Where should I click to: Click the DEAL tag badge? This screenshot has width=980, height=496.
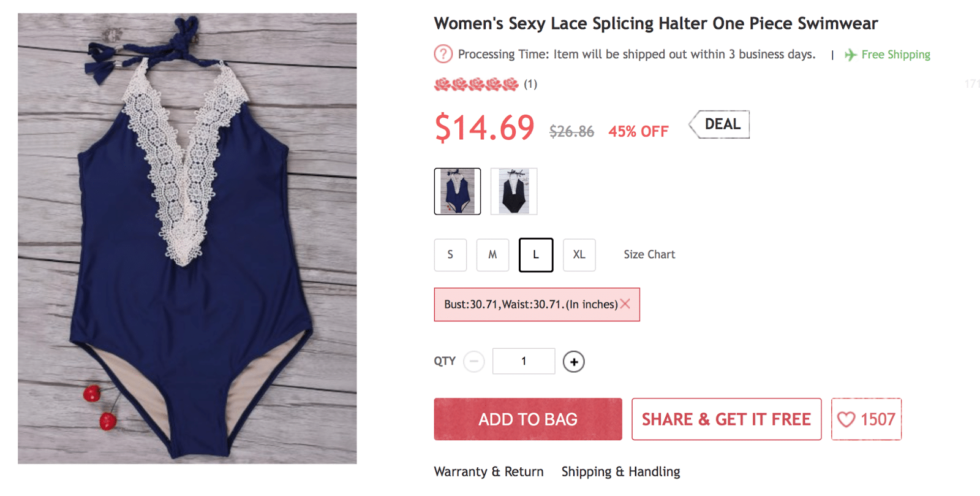point(720,124)
